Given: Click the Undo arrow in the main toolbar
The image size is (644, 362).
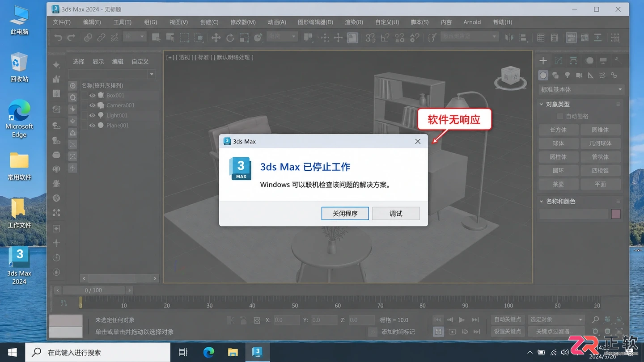Looking at the screenshot, I should pos(58,38).
